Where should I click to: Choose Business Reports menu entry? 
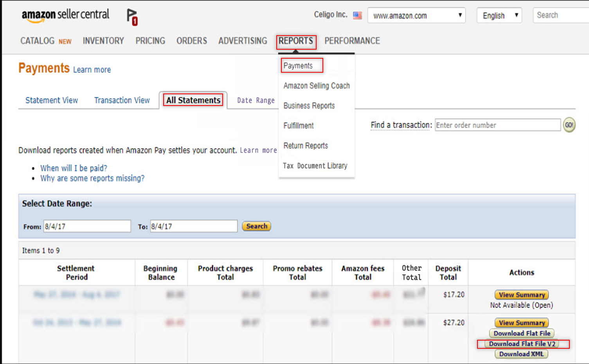(x=309, y=106)
